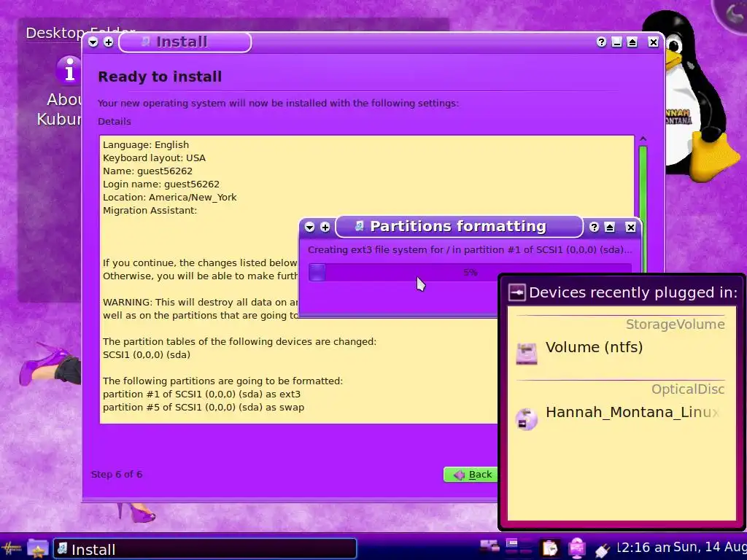Image resolution: width=747 pixels, height=560 pixels.
Task: Click the plug device notifier tray icon
Action: (x=603, y=550)
